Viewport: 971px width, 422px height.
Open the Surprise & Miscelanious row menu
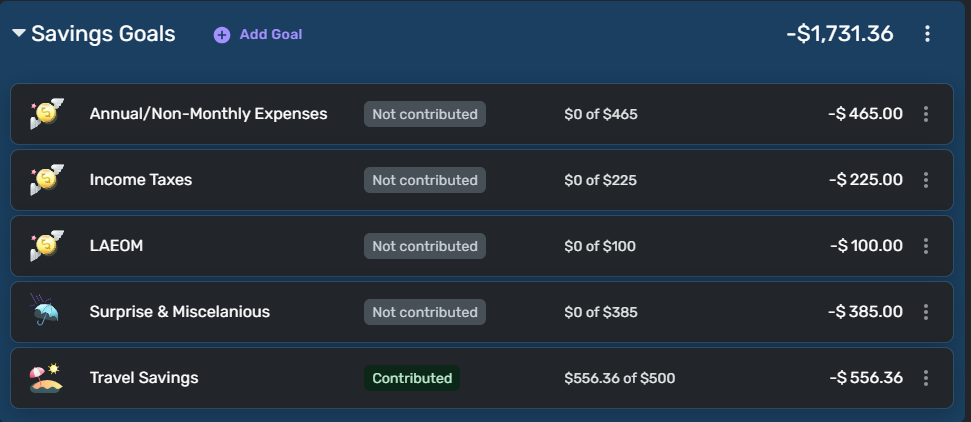[x=925, y=312]
